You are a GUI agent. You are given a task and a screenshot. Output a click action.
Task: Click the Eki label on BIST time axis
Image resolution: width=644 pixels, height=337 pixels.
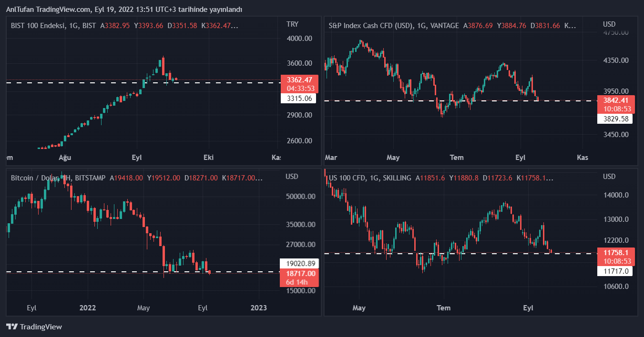[208, 157]
